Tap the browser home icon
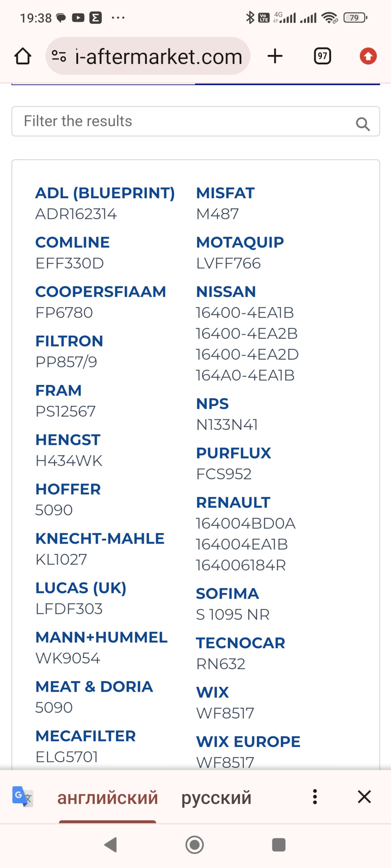Screen dimensions: 391x868 tap(23, 57)
